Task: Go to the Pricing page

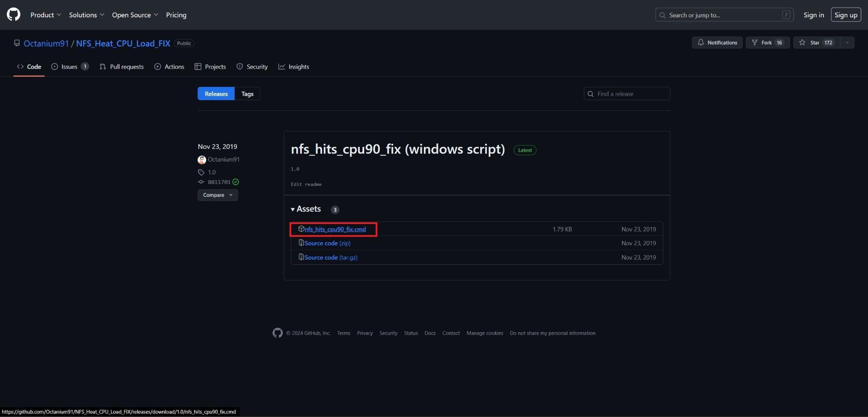Action: coord(176,15)
